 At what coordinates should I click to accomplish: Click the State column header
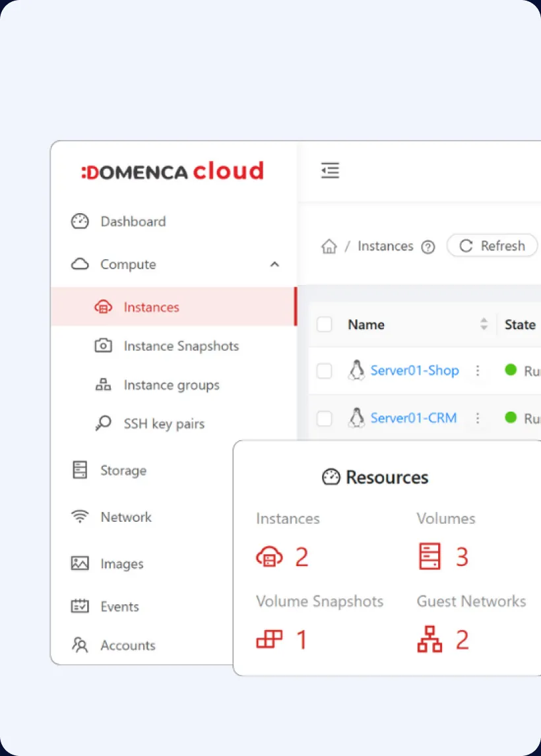[x=520, y=325]
